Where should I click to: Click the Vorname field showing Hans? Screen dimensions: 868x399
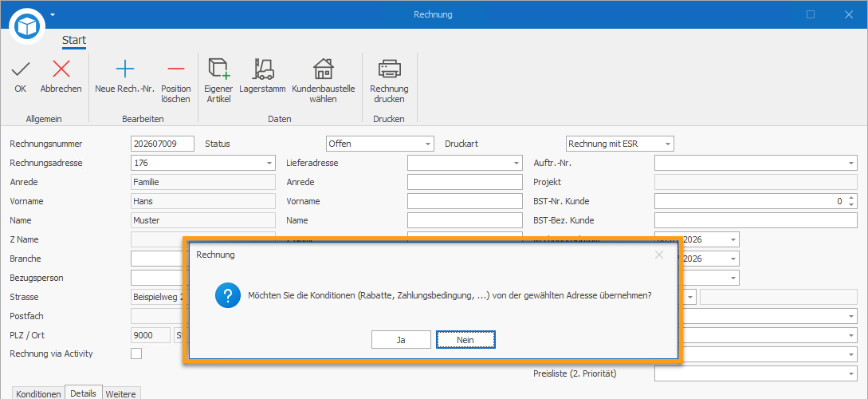tap(203, 201)
